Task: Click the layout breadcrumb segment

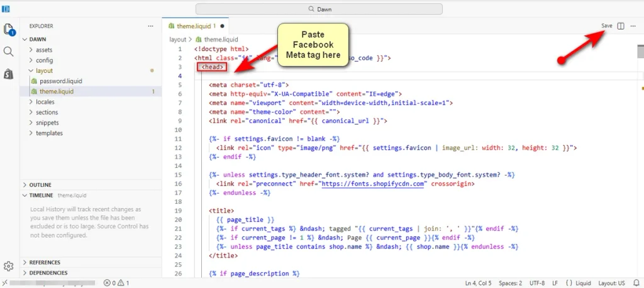Action: coord(178,40)
